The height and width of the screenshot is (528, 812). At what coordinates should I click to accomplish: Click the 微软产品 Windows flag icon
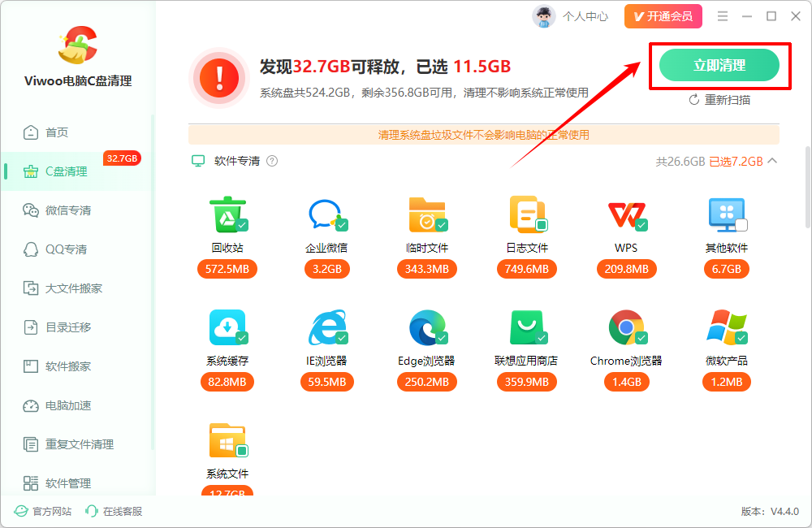[727, 327]
